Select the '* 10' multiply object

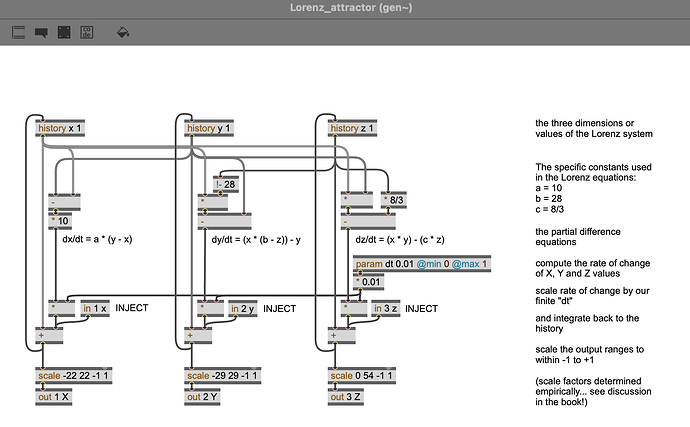tap(60, 221)
